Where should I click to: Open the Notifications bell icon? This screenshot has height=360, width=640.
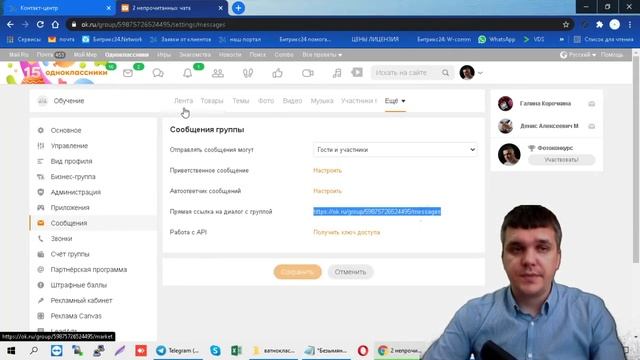(187, 73)
